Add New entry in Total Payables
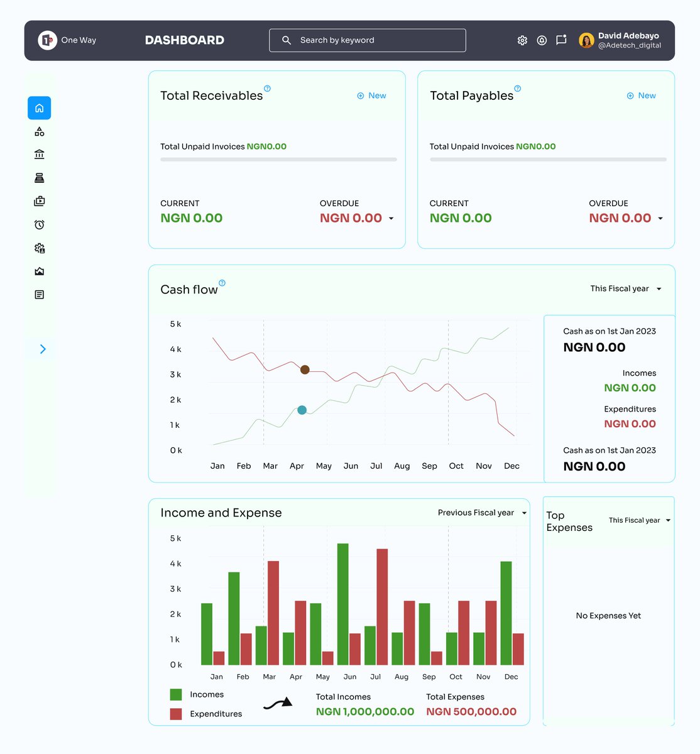The width and height of the screenshot is (700, 754). pyautogui.click(x=641, y=96)
